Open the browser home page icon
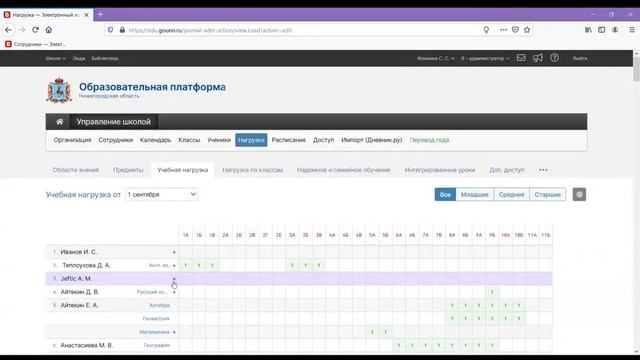Viewport: 640px width, 360px height. (49, 30)
